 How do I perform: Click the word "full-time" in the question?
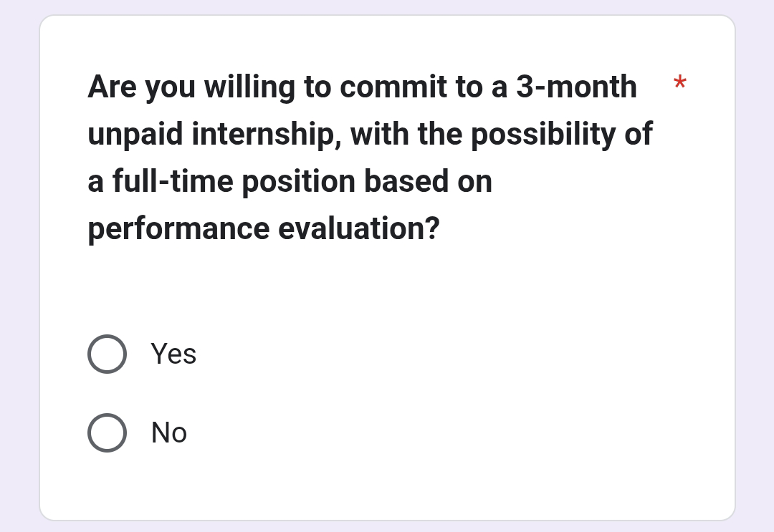pos(172,181)
